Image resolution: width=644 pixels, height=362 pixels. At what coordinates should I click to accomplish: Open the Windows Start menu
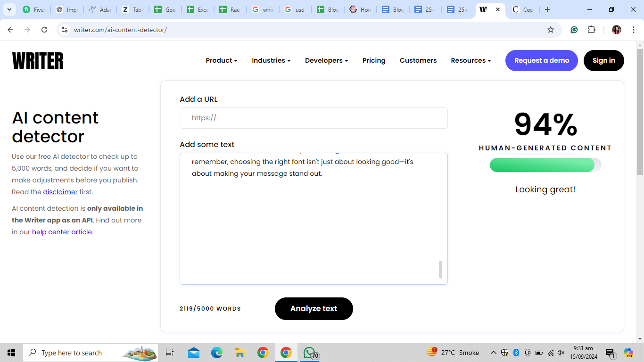point(11,353)
